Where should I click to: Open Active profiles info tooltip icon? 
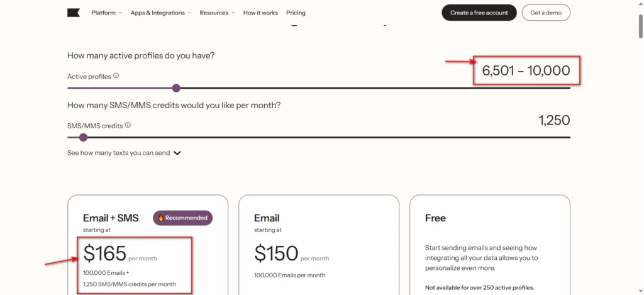pyautogui.click(x=116, y=75)
